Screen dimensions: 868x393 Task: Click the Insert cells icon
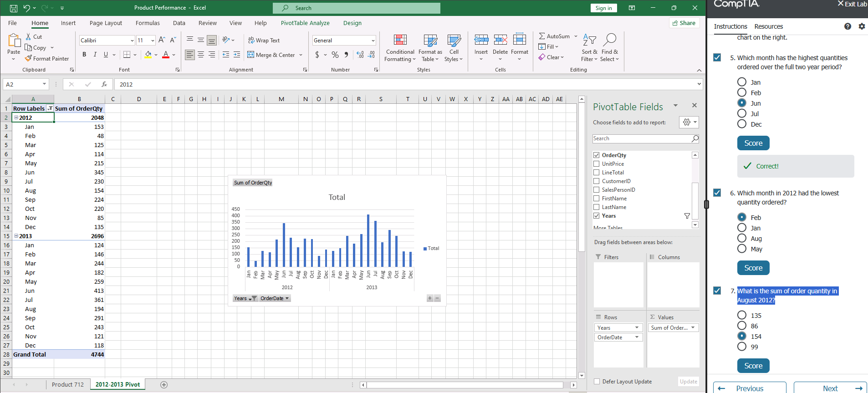pos(481,40)
